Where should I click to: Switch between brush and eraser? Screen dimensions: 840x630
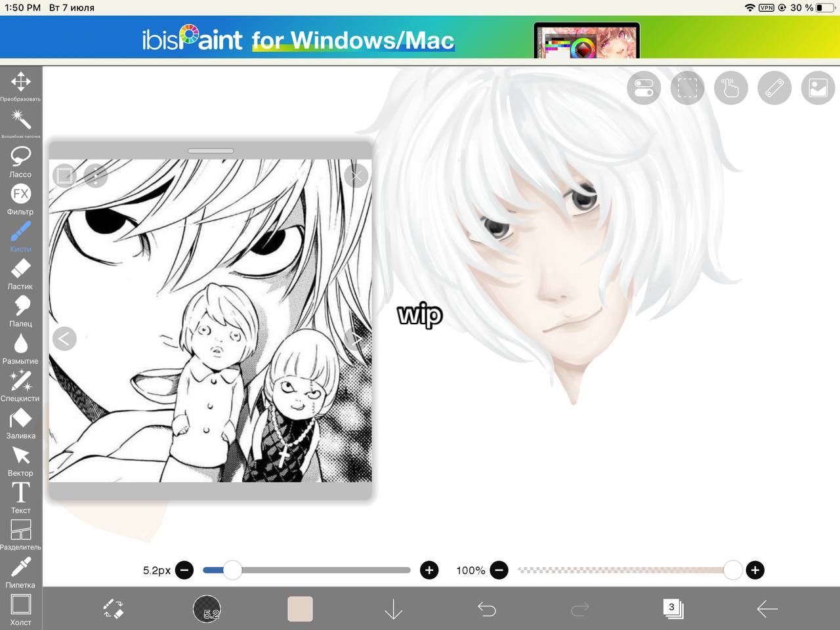(114, 608)
